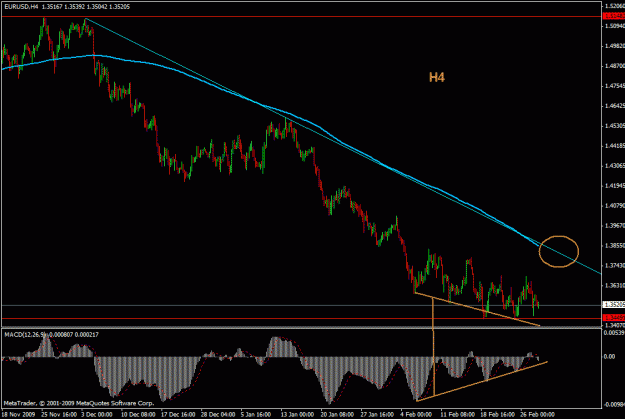The image size is (625, 419).
Task: Click the 1.4530 price scale label
Action: pos(614,125)
